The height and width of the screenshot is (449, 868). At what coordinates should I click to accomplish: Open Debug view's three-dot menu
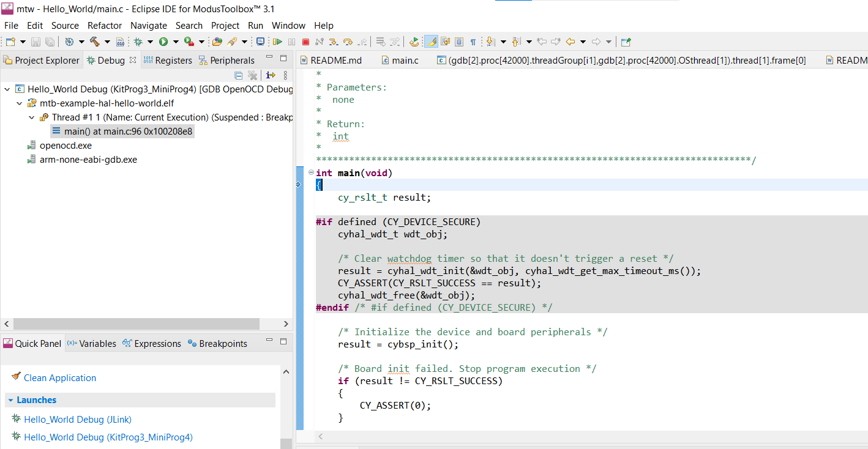[285, 75]
